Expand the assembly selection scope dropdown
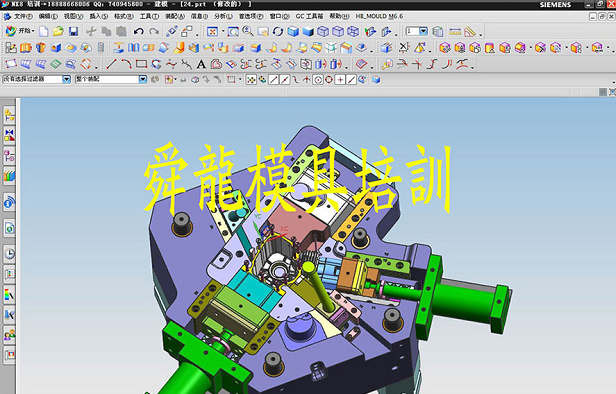Viewport: 616px width, 394px height. coord(143,79)
